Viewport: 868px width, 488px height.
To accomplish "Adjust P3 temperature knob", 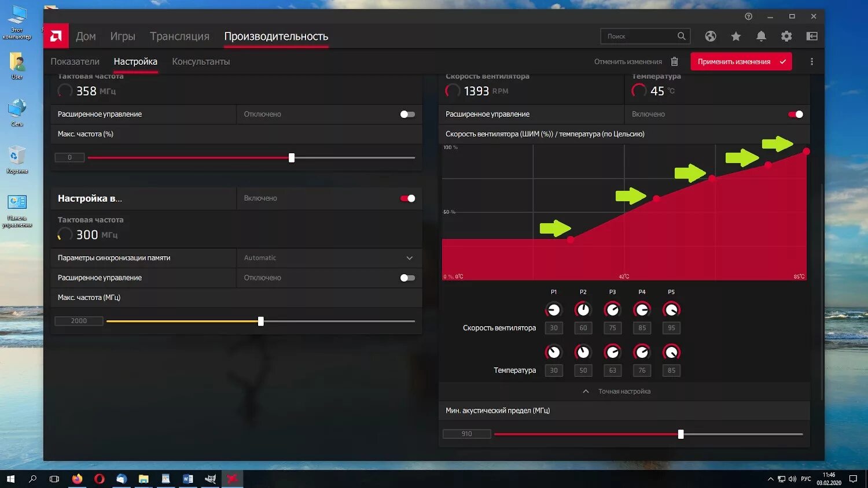I will [x=612, y=352].
